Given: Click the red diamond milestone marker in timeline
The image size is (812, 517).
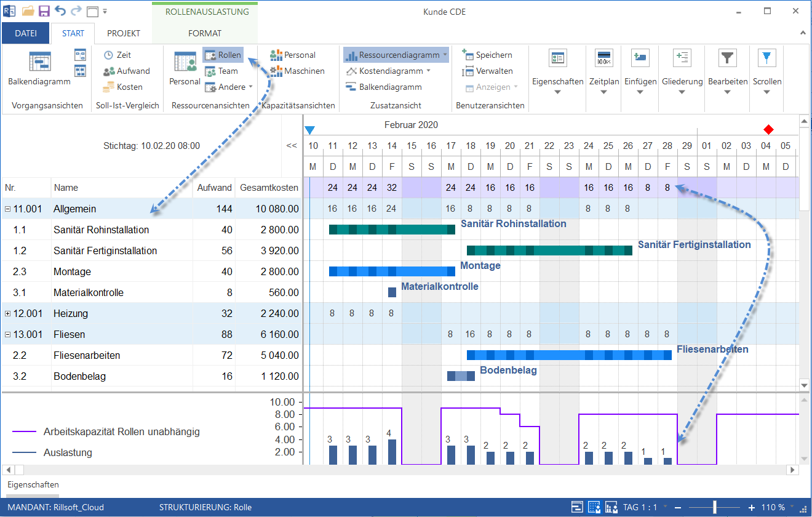Looking at the screenshot, I should pyautogui.click(x=768, y=129).
